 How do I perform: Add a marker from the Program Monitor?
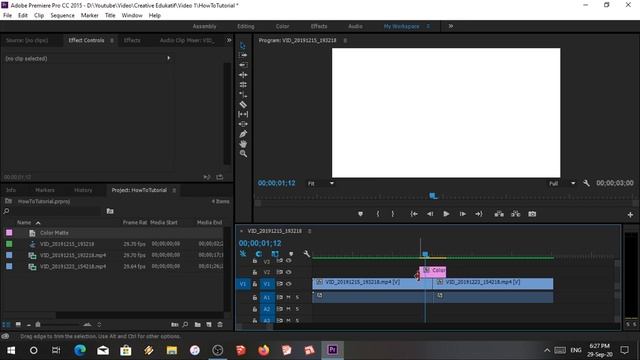pyautogui.click(x=360, y=214)
